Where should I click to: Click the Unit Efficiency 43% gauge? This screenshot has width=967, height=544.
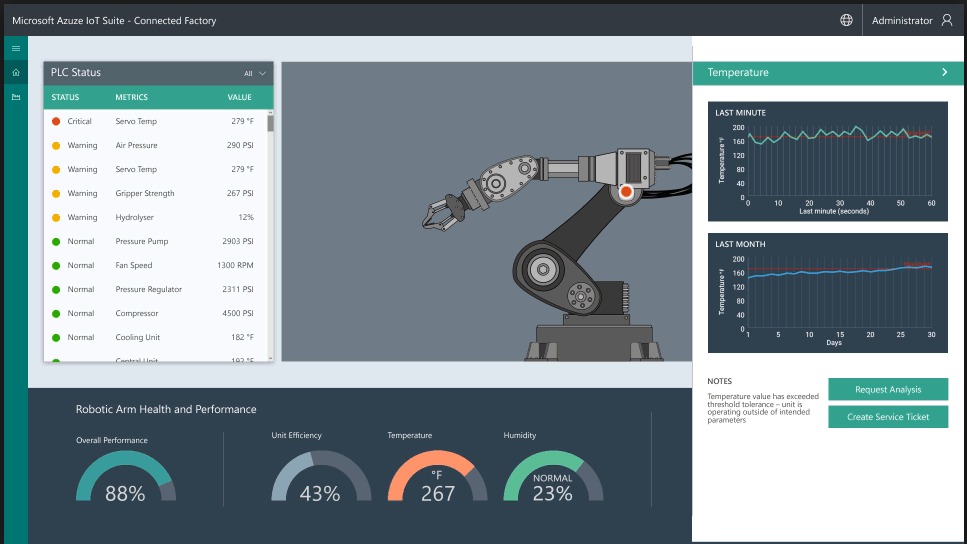(321, 476)
